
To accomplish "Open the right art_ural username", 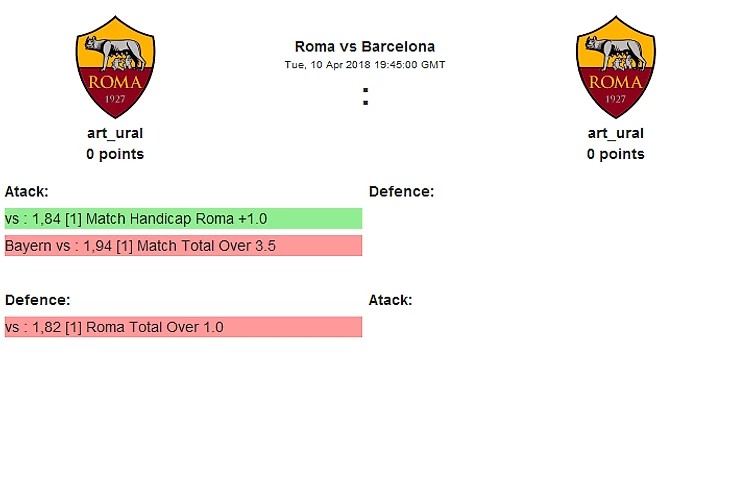I will tap(616, 133).
